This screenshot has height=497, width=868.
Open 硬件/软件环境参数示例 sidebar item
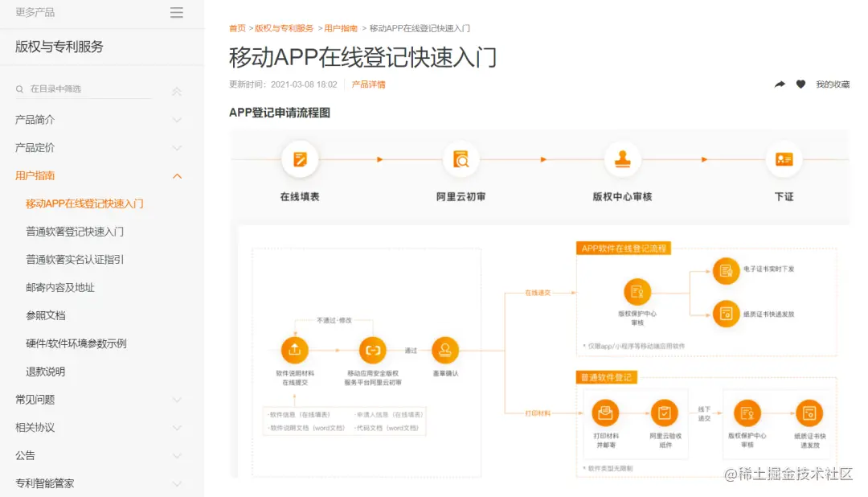(76, 343)
